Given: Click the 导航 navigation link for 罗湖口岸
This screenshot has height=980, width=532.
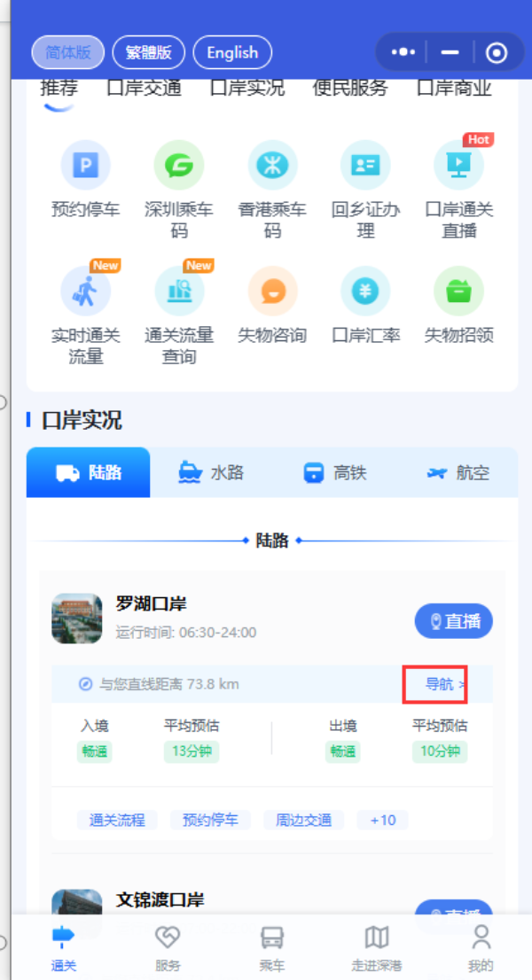Looking at the screenshot, I should [x=444, y=684].
